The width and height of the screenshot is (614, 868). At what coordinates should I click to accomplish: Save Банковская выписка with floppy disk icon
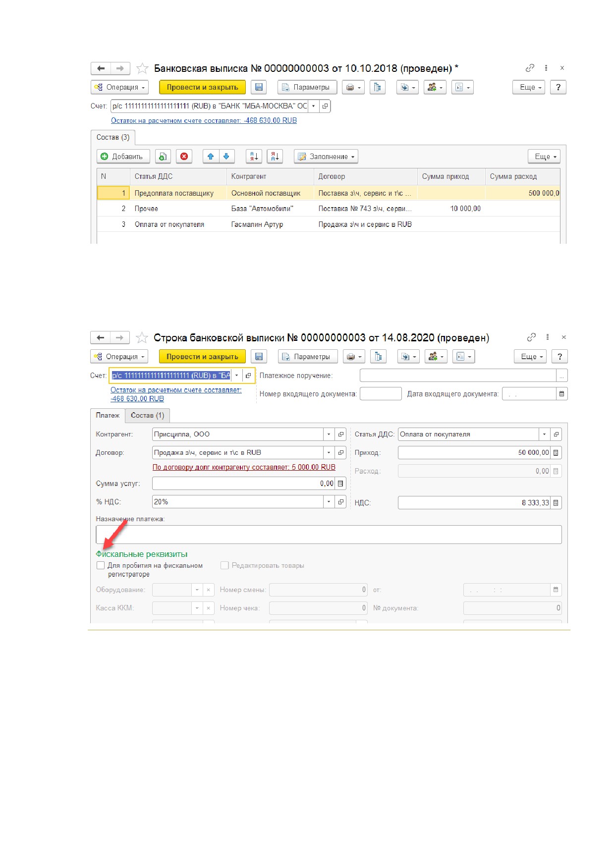(259, 87)
